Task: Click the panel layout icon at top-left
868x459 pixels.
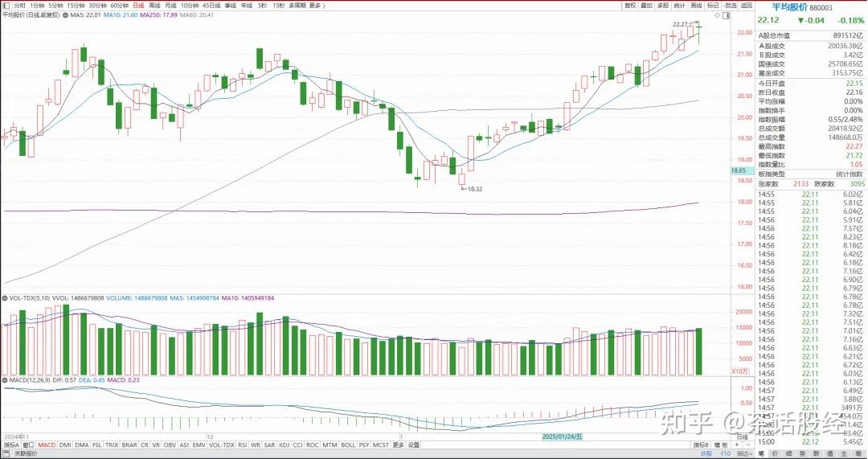Action: click(6, 6)
